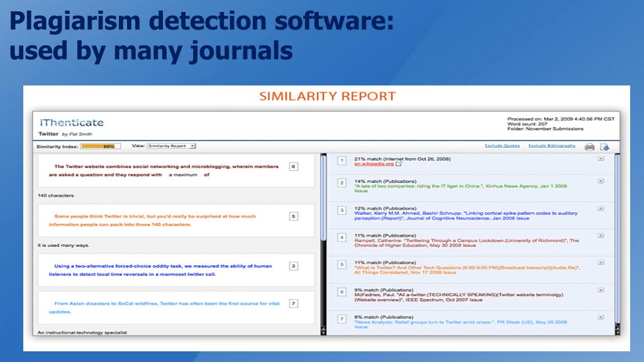
Task: Click the Exclude Quotes link
Action: click(502, 146)
